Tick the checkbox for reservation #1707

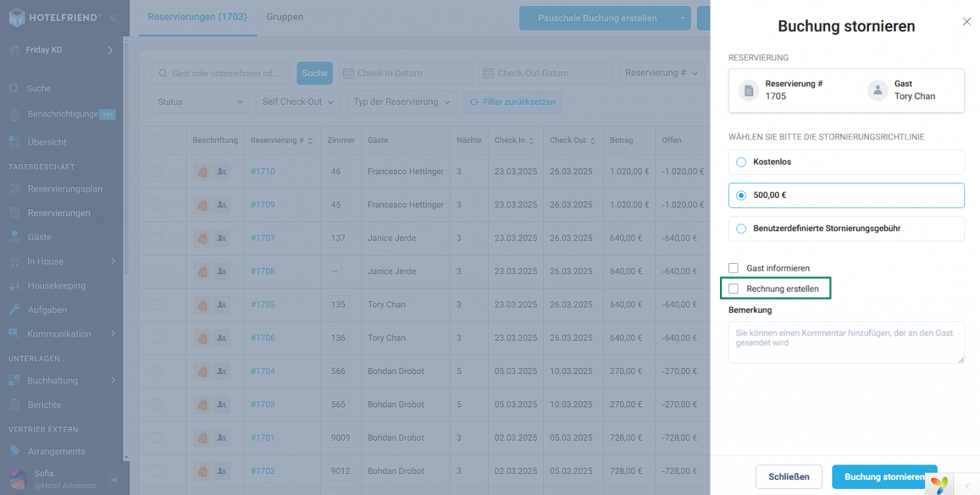(157, 238)
